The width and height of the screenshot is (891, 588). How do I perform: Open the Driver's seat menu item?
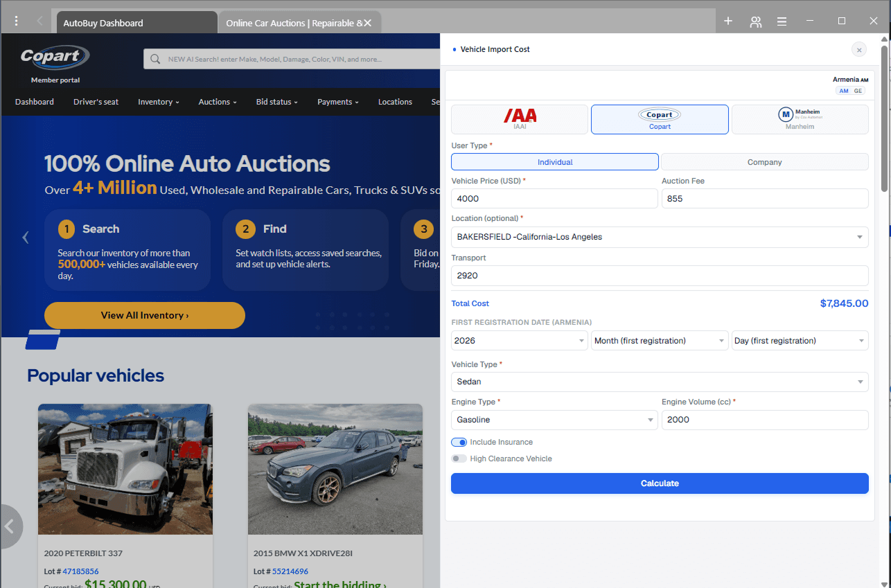96,102
